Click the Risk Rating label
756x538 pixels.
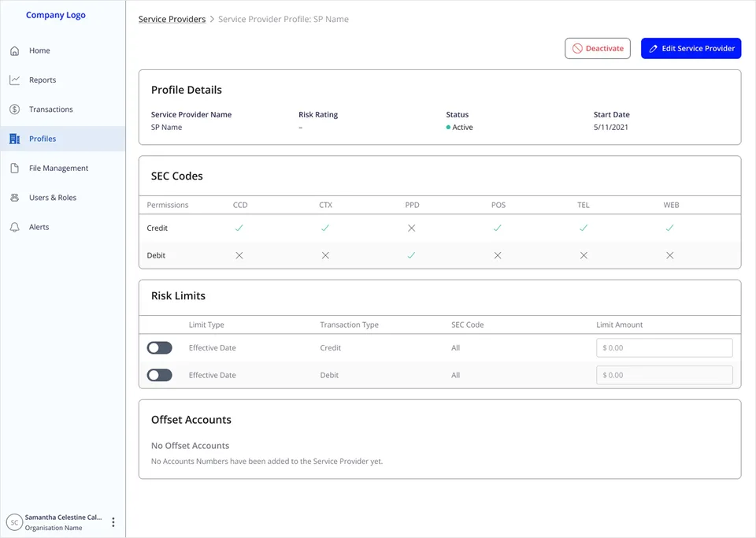point(318,115)
